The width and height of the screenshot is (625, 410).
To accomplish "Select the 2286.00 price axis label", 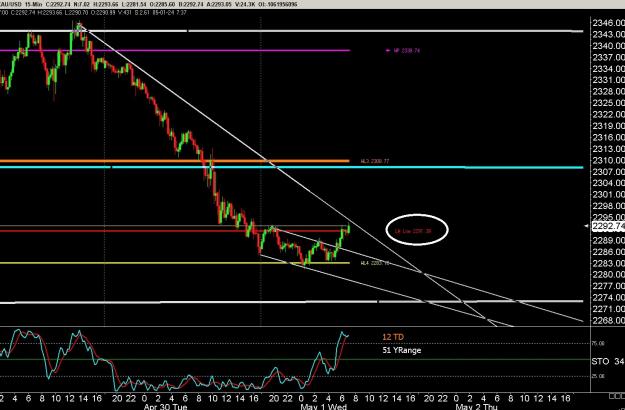I will 609,252.
